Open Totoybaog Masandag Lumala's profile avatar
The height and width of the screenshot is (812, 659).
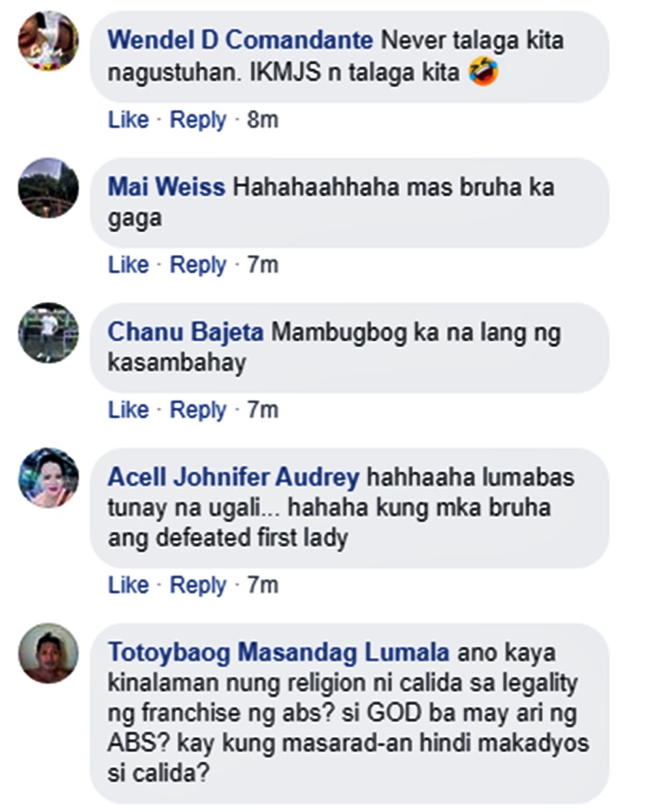click(48, 653)
